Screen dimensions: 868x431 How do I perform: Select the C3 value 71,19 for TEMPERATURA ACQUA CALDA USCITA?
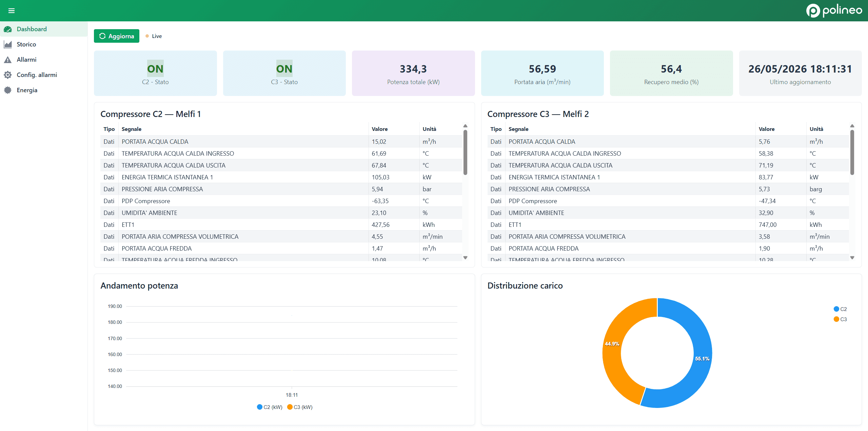tap(766, 165)
